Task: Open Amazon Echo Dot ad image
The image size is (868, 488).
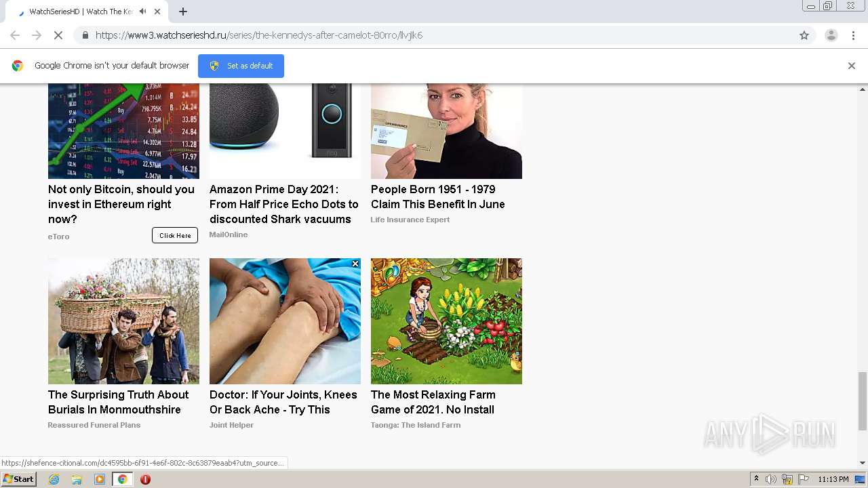Action: point(285,131)
